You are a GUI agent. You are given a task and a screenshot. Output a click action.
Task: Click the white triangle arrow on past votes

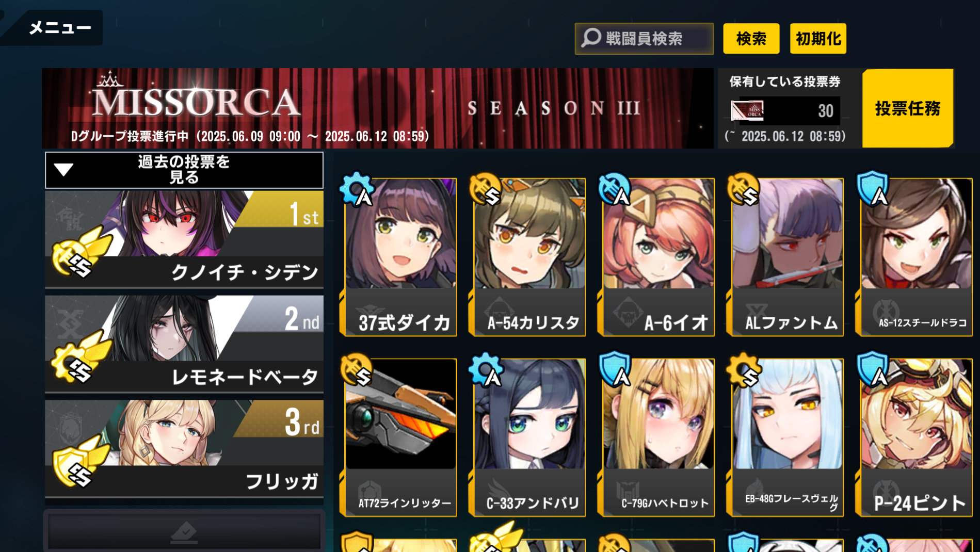(x=63, y=170)
